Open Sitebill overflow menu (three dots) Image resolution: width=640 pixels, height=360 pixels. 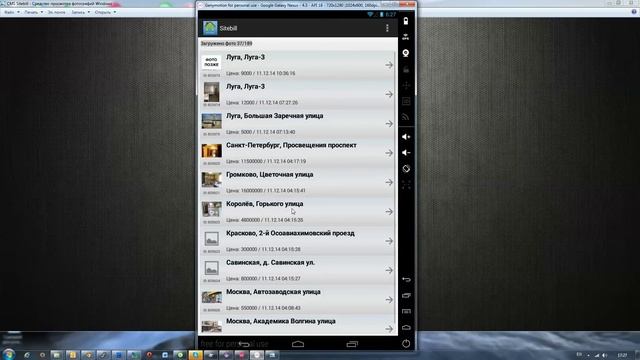point(387,28)
